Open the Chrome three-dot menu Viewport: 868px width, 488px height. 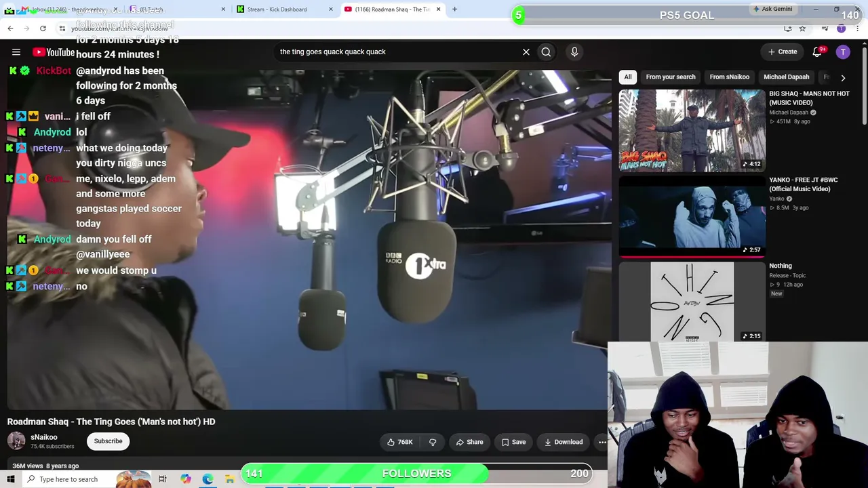(858, 28)
